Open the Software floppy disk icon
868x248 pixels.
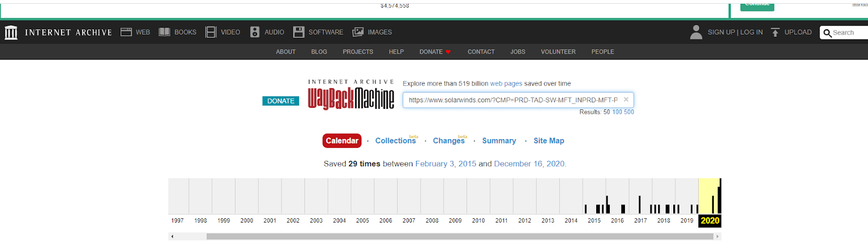(x=298, y=32)
